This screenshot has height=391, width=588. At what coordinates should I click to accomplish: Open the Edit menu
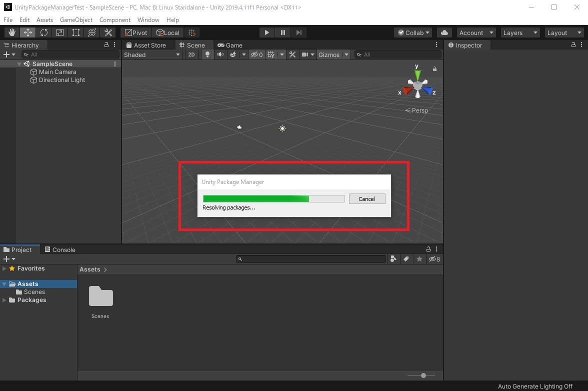[24, 20]
